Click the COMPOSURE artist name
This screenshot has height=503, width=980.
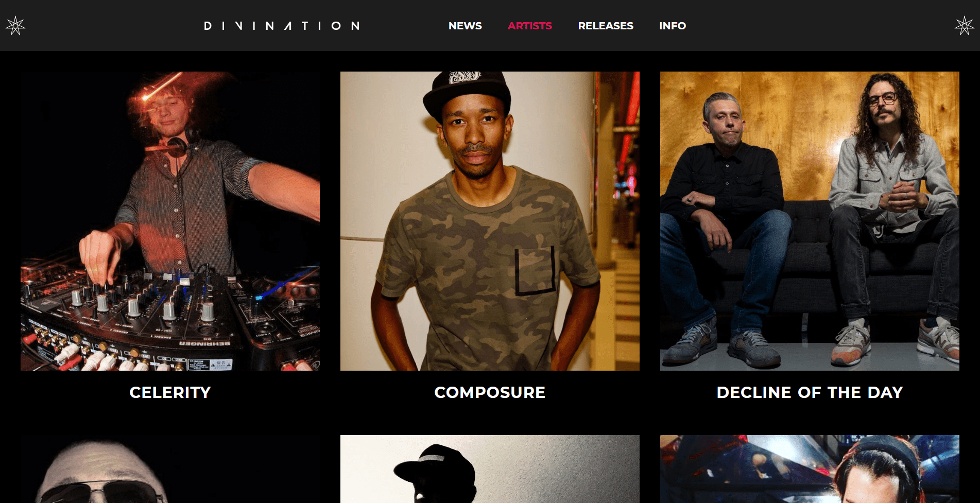[x=490, y=392]
